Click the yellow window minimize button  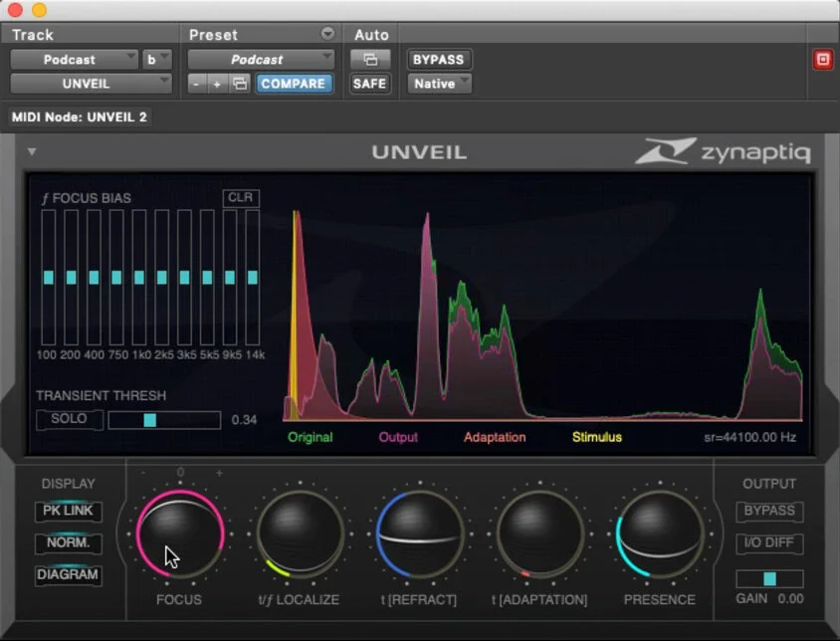[x=39, y=9]
